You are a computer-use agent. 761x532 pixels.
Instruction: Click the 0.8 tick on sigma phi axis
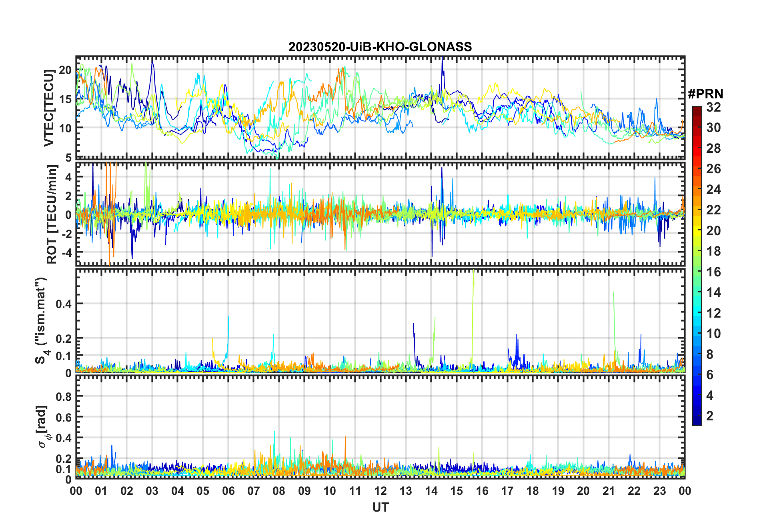(64, 396)
